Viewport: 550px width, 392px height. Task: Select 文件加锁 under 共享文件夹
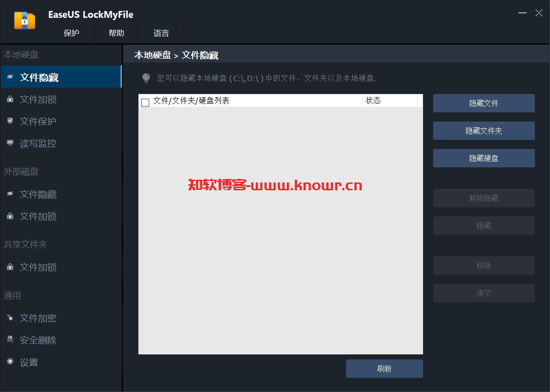(60, 267)
